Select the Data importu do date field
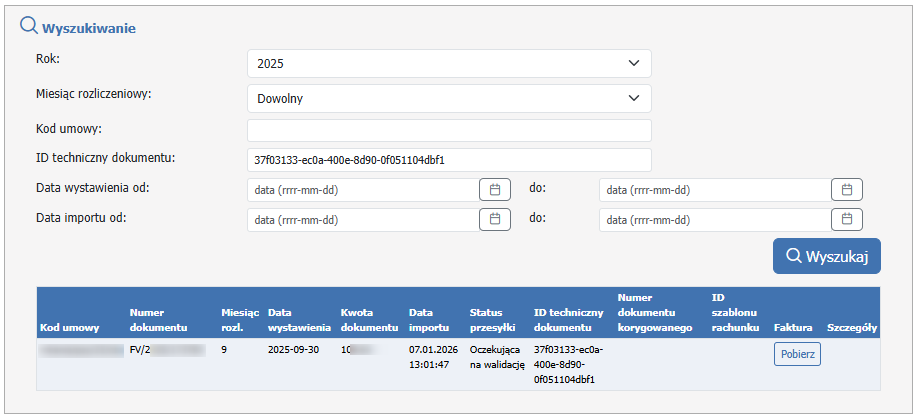The height and width of the screenshot is (419, 918). [x=714, y=219]
